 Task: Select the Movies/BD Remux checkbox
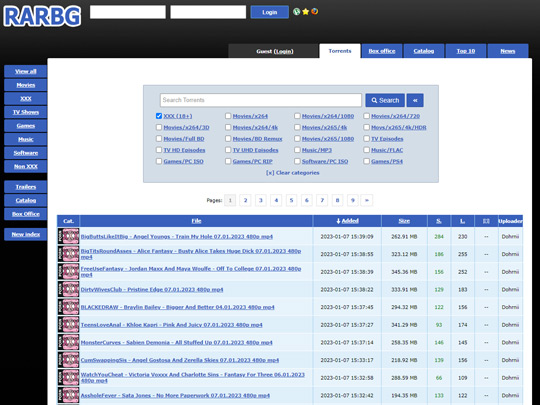(x=228, y=139)
